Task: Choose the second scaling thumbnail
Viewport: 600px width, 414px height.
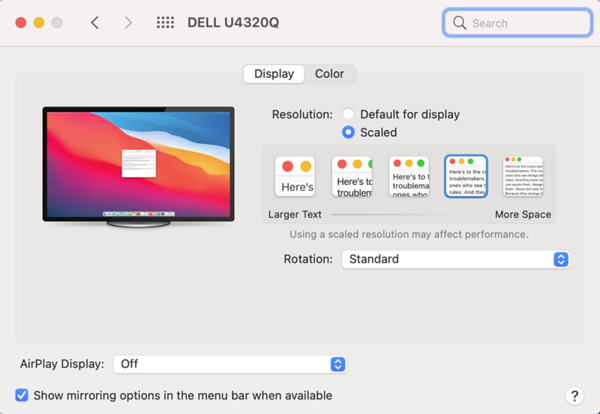Action: pyautogui.click(x=352, y=176)
